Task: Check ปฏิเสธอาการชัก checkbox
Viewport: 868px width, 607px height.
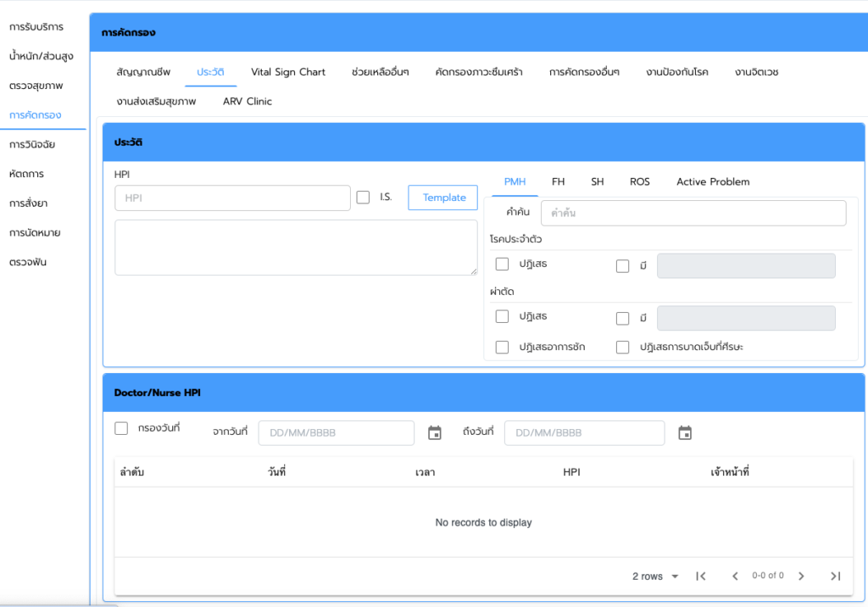Action: [x=502, y=347]
